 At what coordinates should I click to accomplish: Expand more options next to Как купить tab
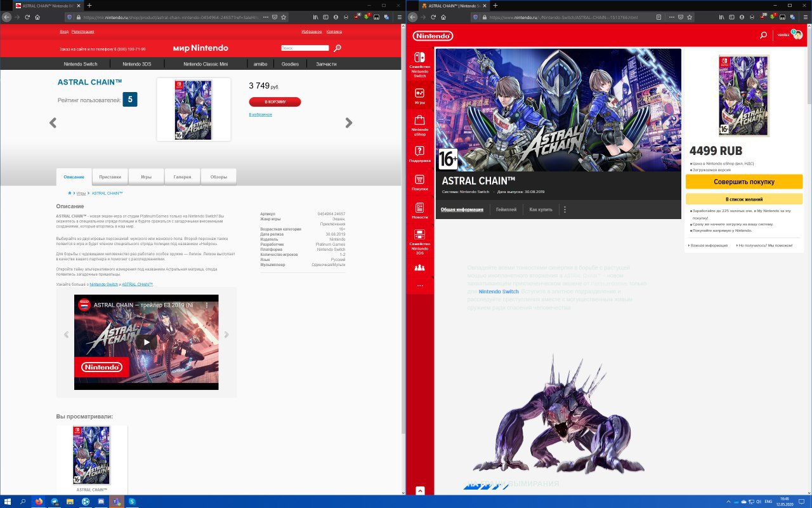point(565,210)
